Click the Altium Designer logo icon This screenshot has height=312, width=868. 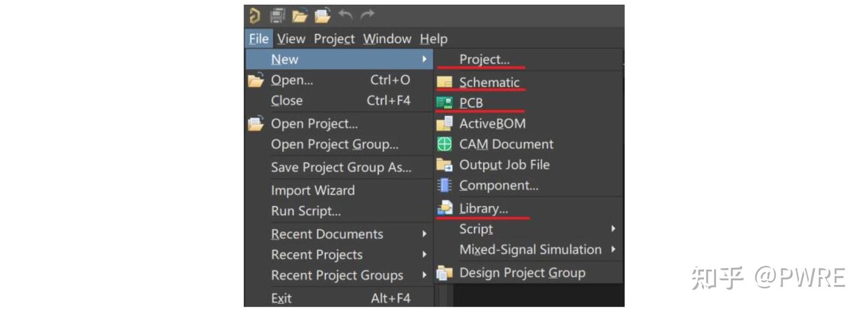coord(254,16)
